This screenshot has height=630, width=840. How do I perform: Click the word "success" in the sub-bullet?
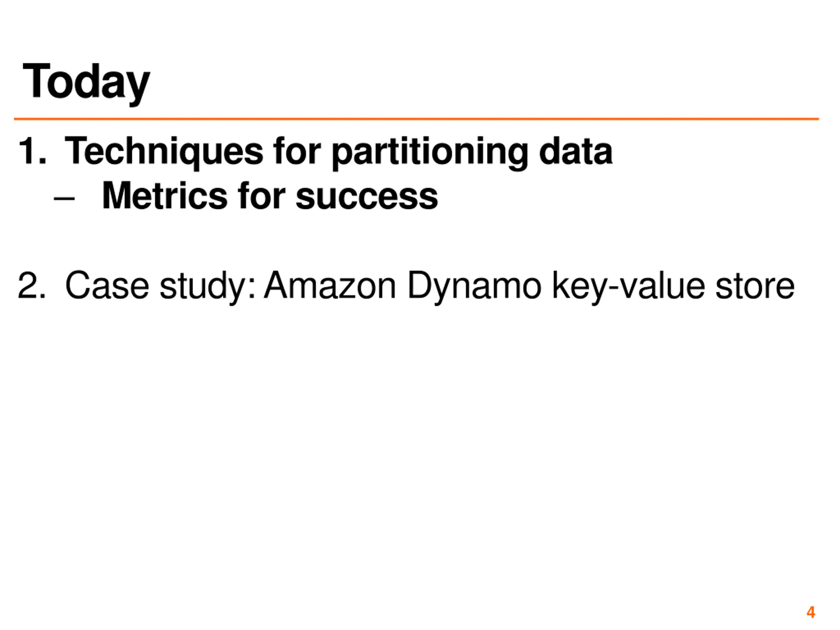pos(367,198)
